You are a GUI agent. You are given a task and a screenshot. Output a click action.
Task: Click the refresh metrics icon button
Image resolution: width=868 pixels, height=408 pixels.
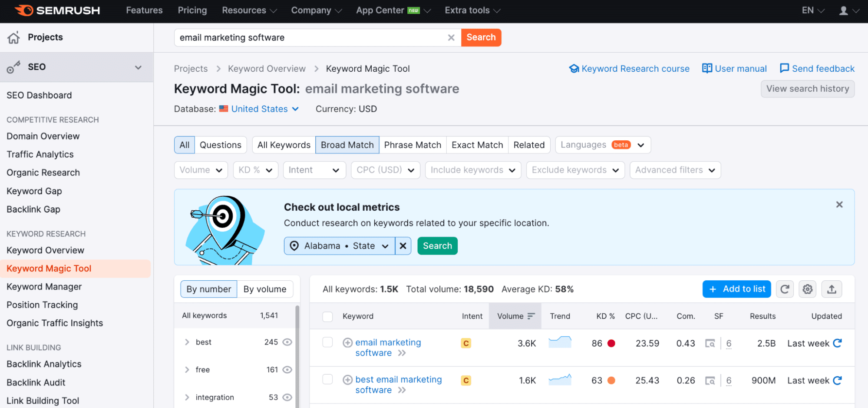(x=785, y=289)
